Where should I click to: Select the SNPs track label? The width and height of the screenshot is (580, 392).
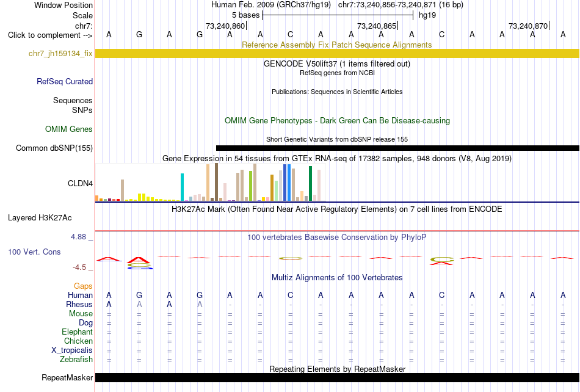coord(82,110)
